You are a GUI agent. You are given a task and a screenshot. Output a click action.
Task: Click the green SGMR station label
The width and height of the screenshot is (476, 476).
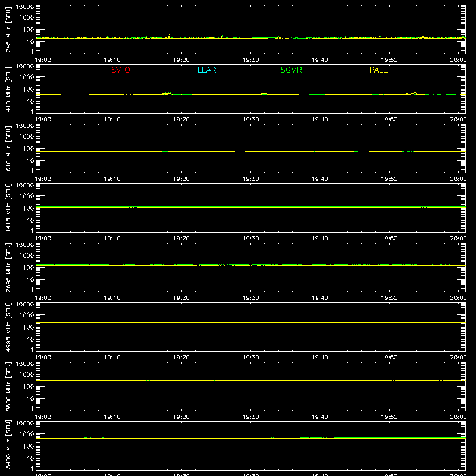291,70
